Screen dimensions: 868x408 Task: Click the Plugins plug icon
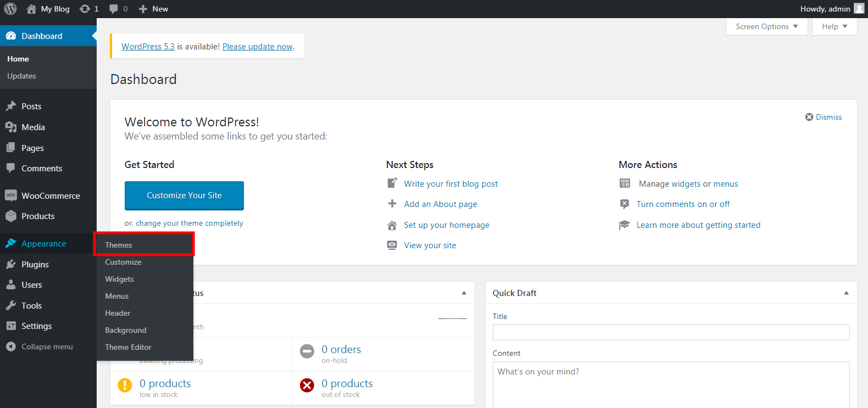click(11, 264)
